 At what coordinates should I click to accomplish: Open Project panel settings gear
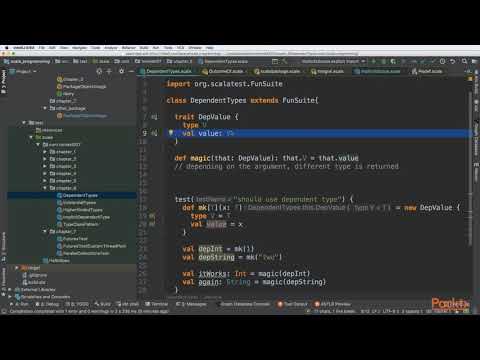pyautogui.click(x=121, y=71)
